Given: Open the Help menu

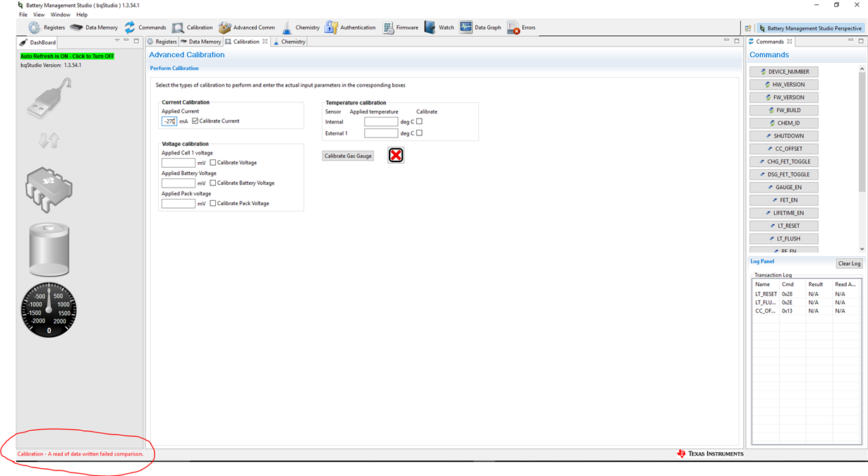Looking at the screenshot, I should [x=82, y=15].
